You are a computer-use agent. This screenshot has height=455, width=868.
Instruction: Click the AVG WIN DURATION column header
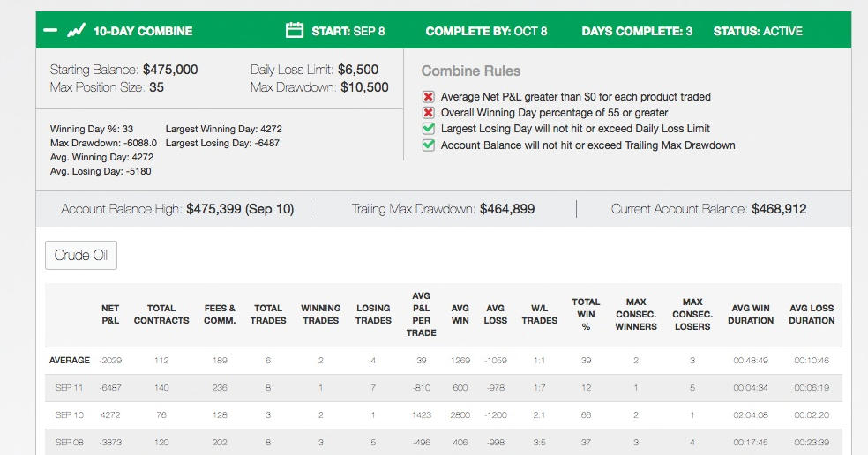point(751,314)
